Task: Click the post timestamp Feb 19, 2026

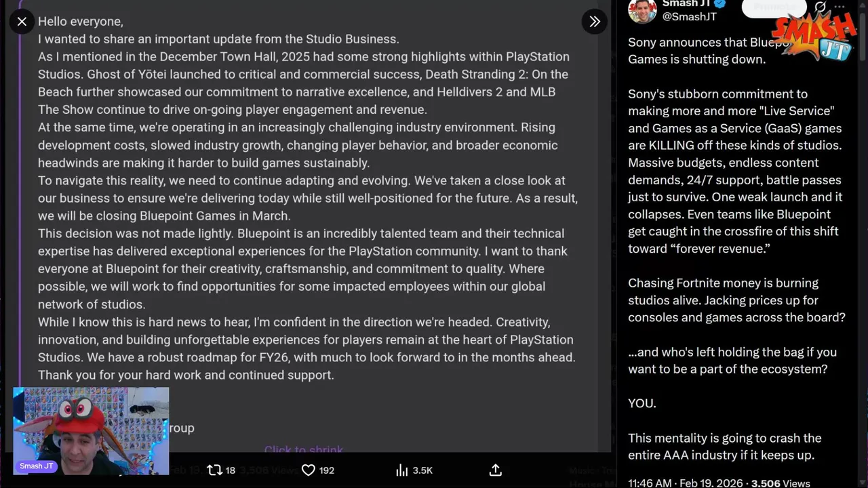Action: [x=710, y=483]
